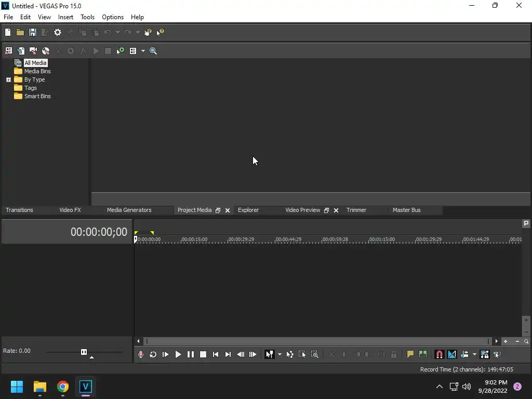Expand the By Type folder

point(8,79)
